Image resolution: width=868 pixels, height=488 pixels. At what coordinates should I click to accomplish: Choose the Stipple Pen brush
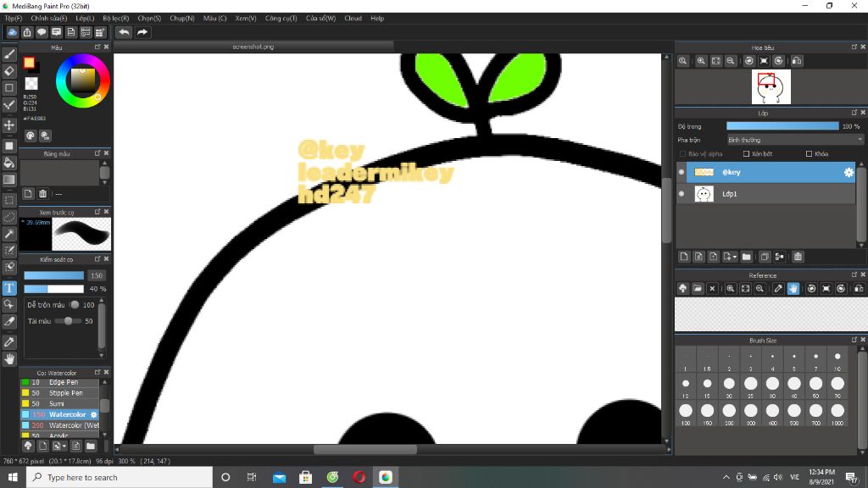[x=60, y=393]
